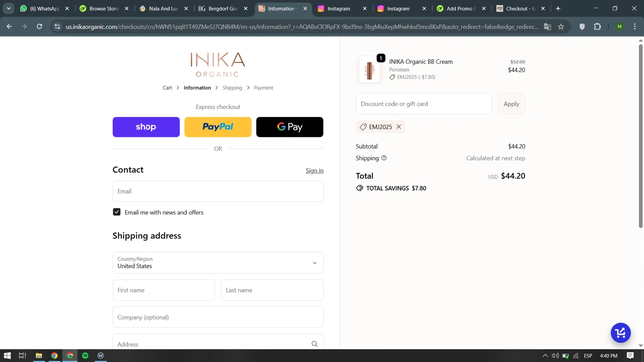The image size is (644, 362).
Task: Pay with Shop Pay button
Action: [x=146, y=127]
